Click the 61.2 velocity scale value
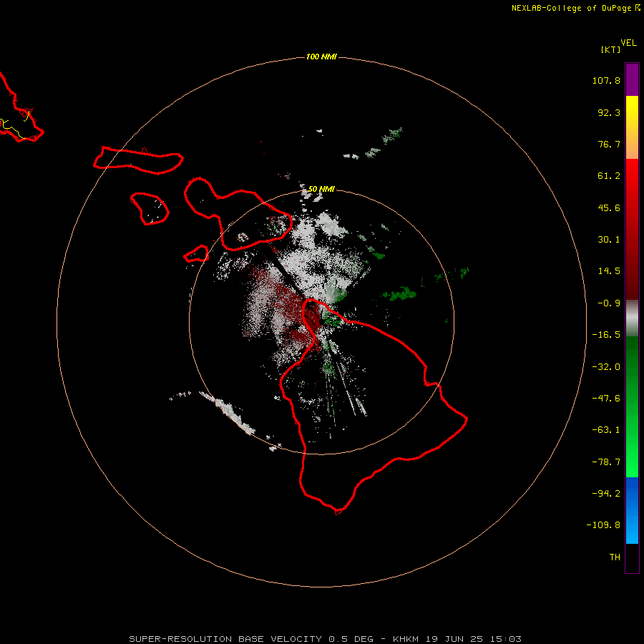644x644 pixels. point(609,176)
